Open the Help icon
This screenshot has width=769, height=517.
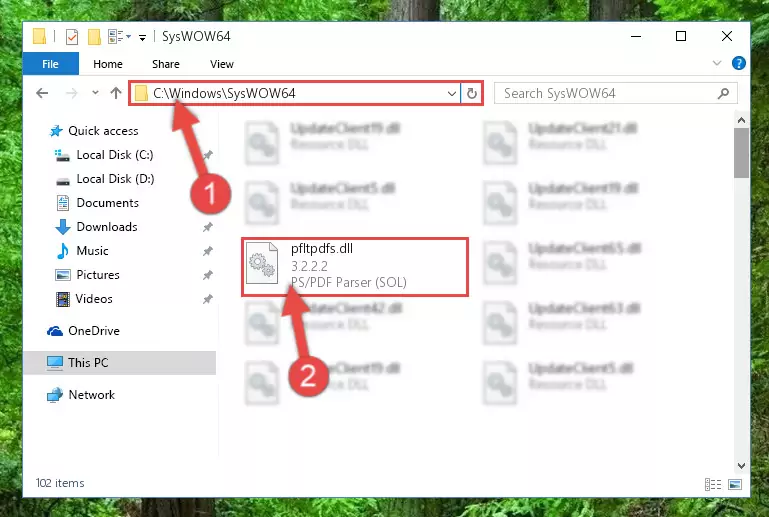[739, 63]
